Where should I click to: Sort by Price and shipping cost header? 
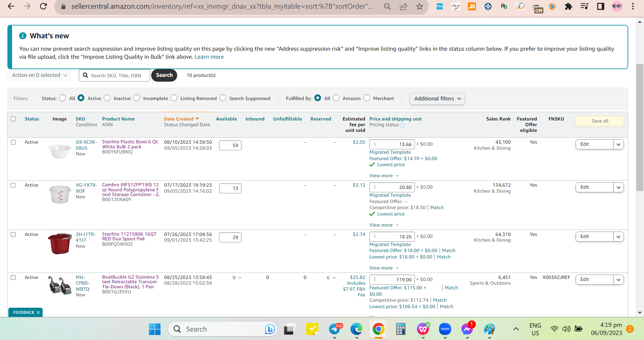tap(395, 119)
